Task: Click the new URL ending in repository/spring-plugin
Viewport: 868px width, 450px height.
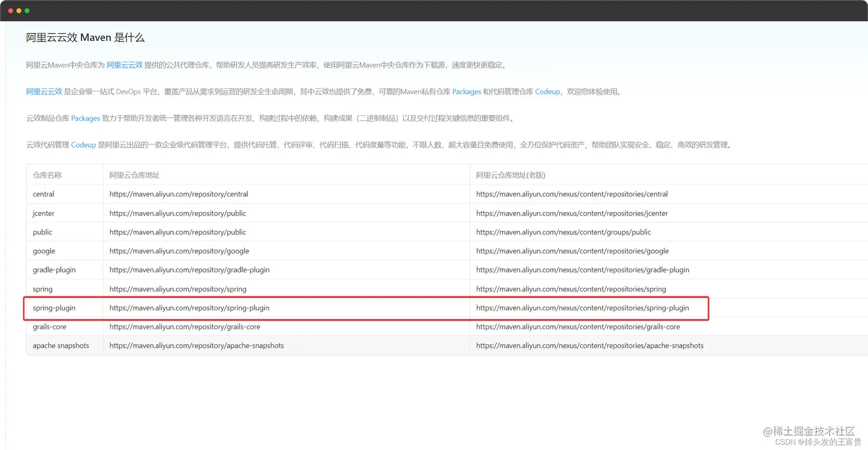Action: coord(189,308)
